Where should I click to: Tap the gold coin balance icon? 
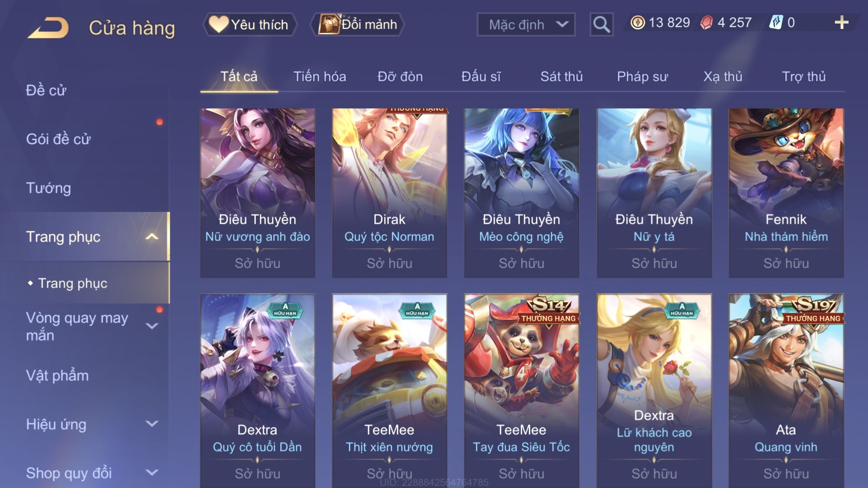(x=638, y=23)
